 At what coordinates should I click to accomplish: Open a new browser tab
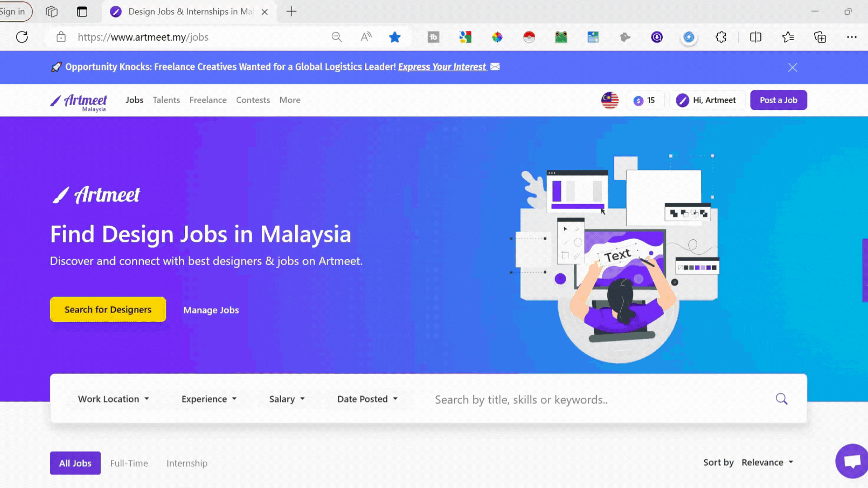pos(292,12)
